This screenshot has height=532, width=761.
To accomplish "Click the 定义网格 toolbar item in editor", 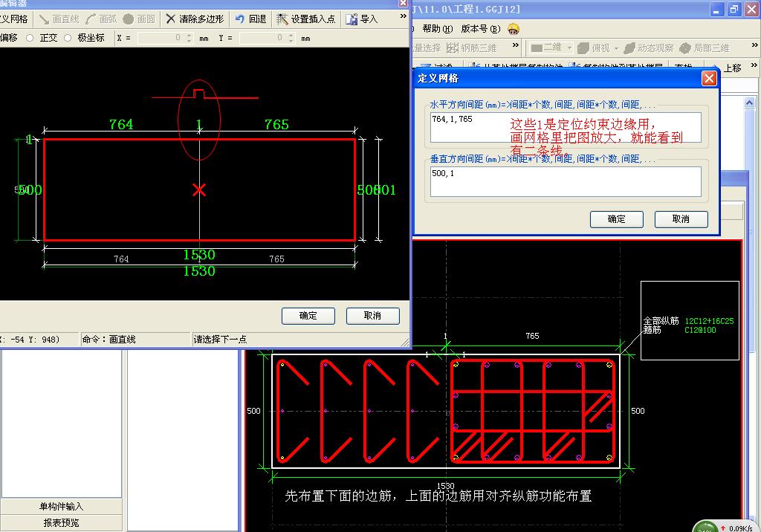I will click(x=14, y=19).
